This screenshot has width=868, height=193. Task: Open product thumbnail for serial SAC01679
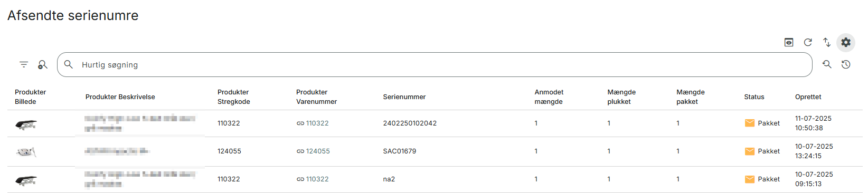tap(26, 152)
